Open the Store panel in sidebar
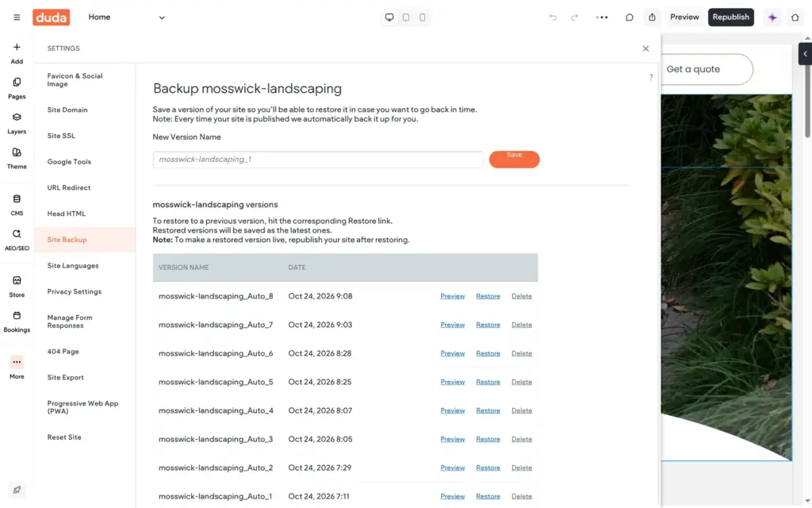Screen dimensions: 812x508 (x=17, y=287)
